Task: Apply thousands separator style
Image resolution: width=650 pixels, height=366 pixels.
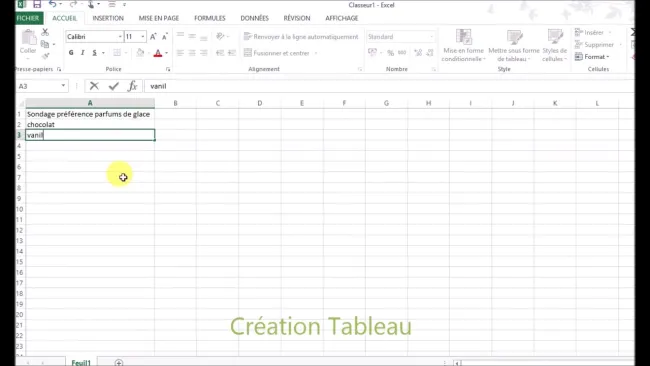Action: pos(402,53)
